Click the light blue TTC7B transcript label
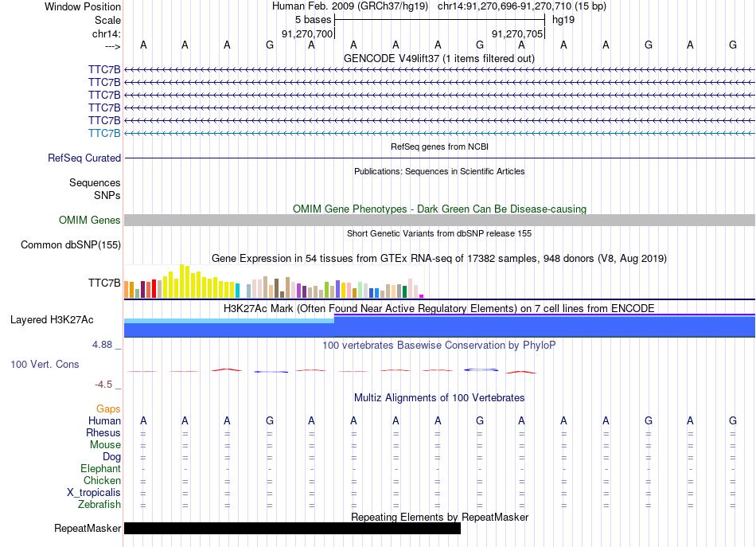 coord(104,133)
